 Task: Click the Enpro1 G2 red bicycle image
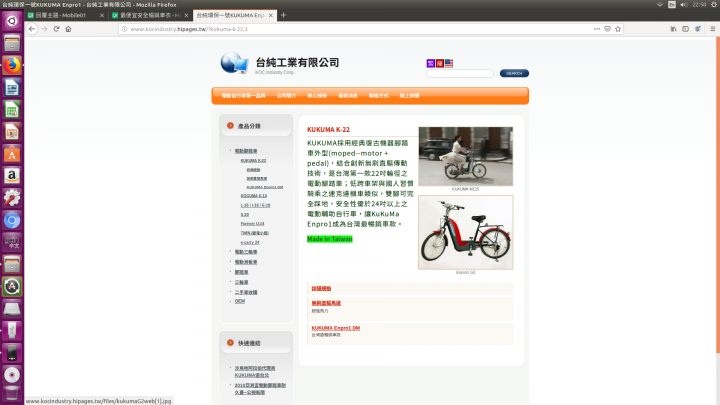(x=466, y=232)
